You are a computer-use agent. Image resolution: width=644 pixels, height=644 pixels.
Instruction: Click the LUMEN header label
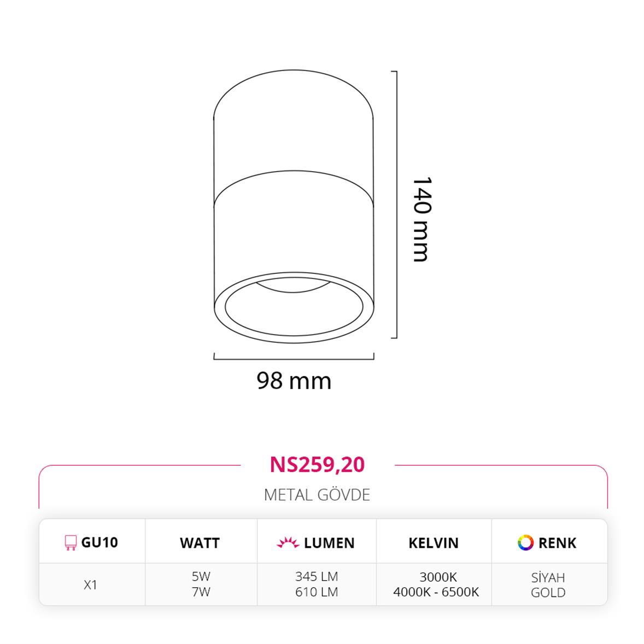coord(329,543)
